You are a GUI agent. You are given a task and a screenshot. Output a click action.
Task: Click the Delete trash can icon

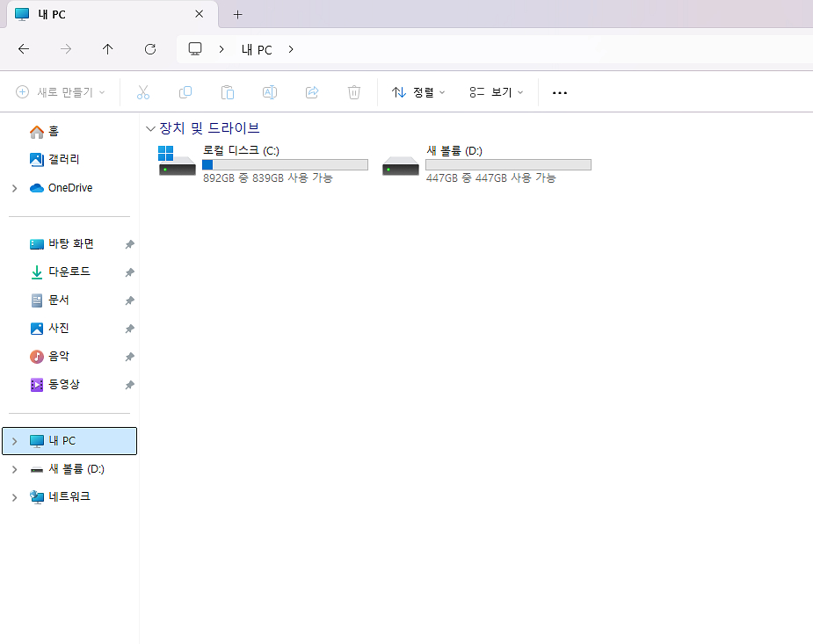pyautogui.click(x=354, y=92)
